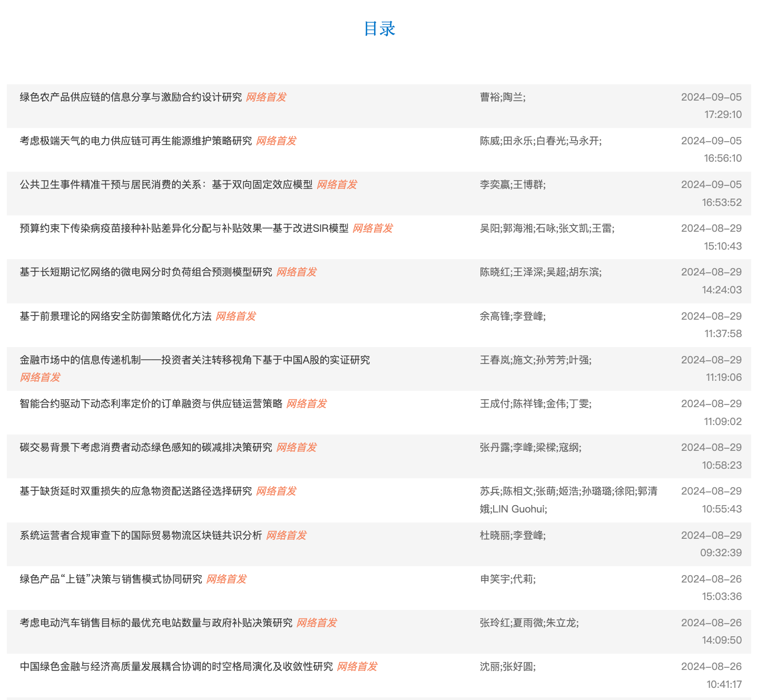This screenshot has width=757, height=700.
Task: Open the article on 长短期记忆网络的微电网负荷预测
Action: (x=146, y=272)
